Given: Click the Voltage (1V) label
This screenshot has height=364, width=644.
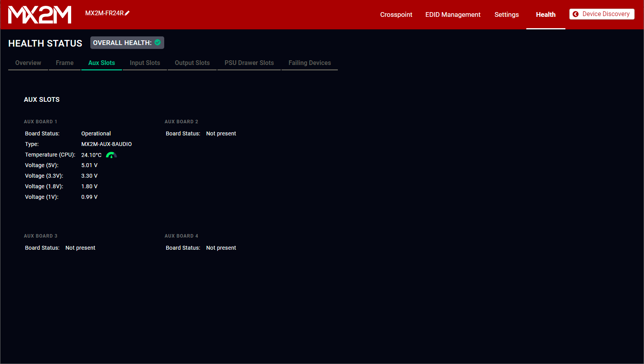Looking at the screenshot, I should [42, 197].
